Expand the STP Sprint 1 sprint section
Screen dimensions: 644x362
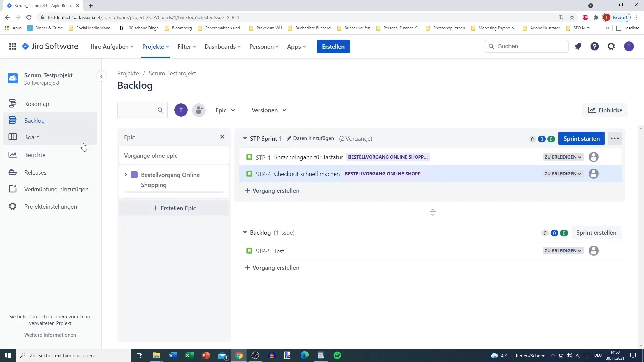(x=245, y=138)
